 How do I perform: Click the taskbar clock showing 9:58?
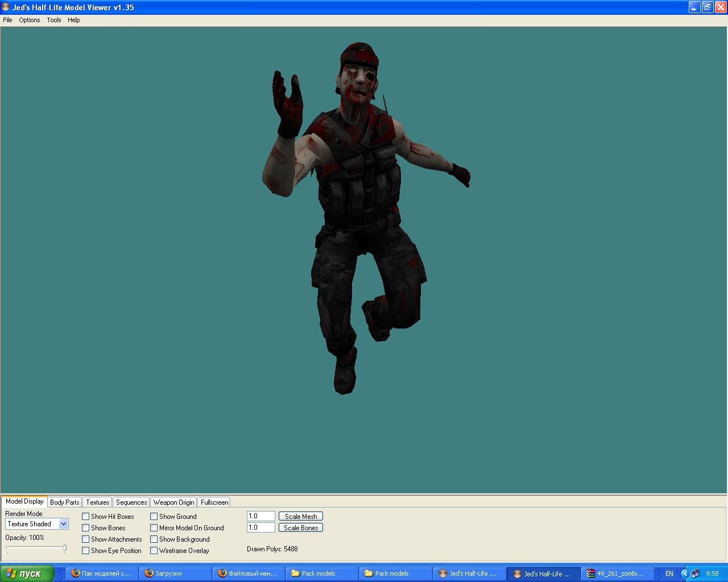tap(712, 573)
